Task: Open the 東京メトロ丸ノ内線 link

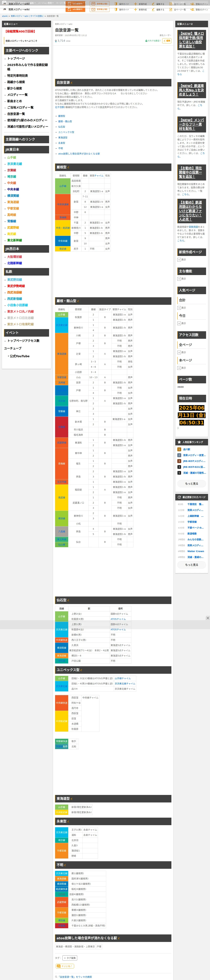Action: (20, 312)
